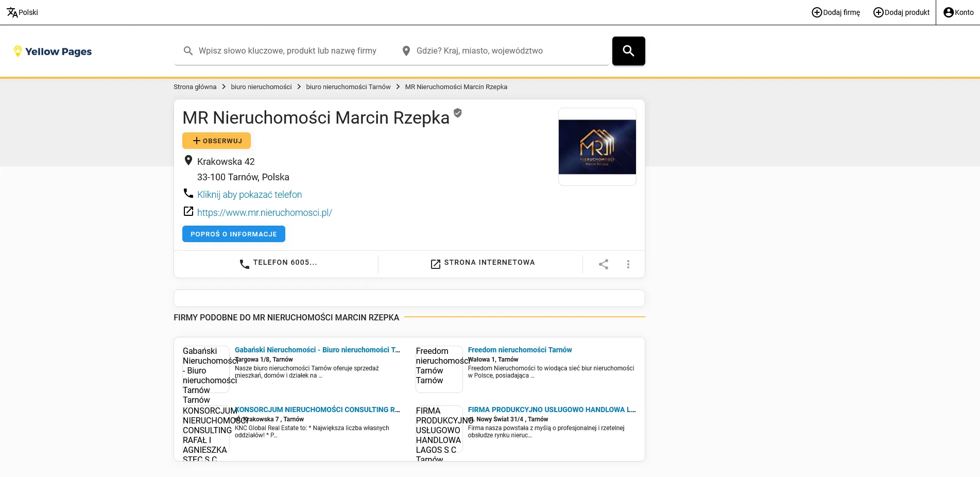Screen dimensions: 980x477
Task: Click the Firma Produkcyjno Usługowo thumbnail placeholder
Action: (439, 429)
